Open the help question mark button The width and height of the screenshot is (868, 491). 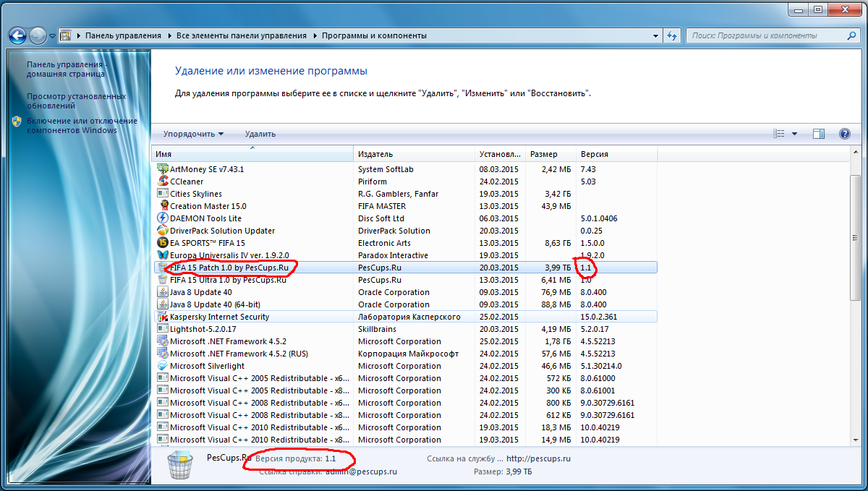pos(844,134)
